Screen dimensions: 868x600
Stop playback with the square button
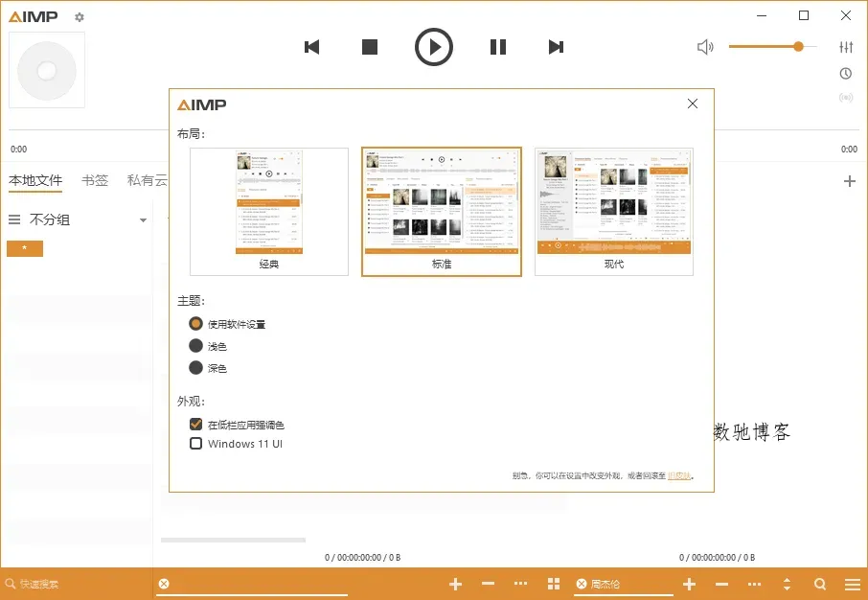[x=370, y=47]
